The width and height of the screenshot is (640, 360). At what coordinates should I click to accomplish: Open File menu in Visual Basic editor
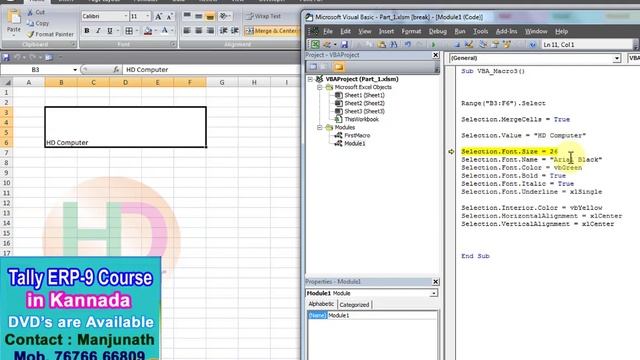click(328, 31)
